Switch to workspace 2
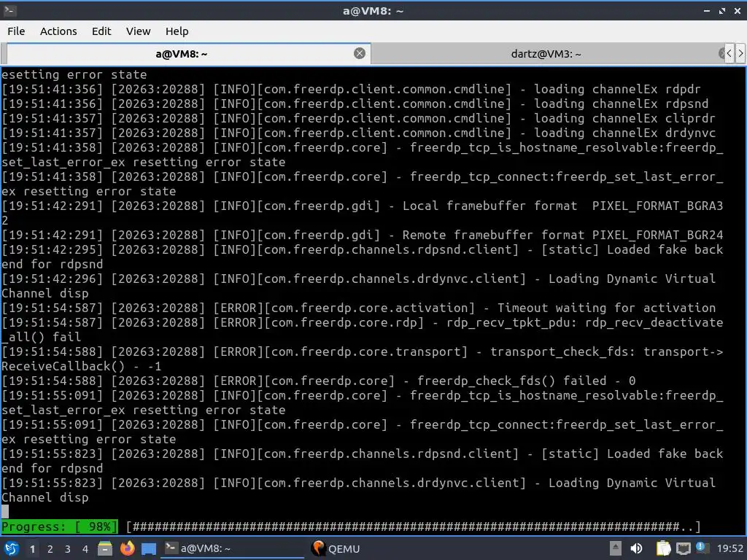The width and height of the screenshot is (747, 560). pos(50,549)
